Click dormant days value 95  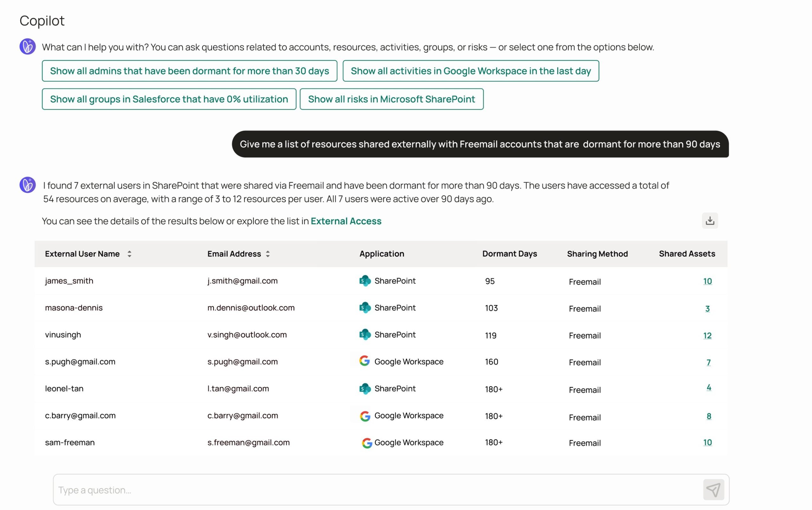tap(490, 281)
